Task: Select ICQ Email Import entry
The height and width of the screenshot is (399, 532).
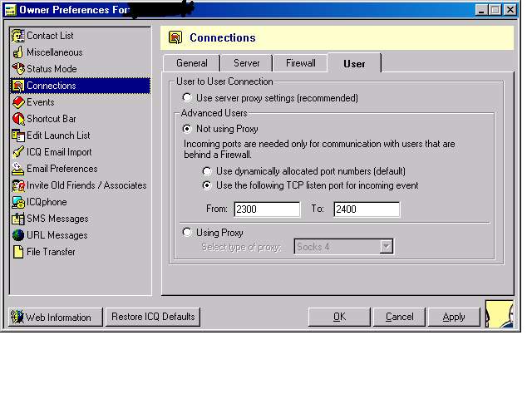Action: 59,152
